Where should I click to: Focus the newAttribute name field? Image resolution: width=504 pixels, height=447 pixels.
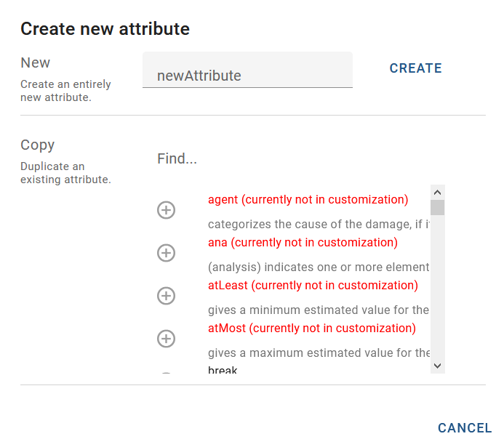(247, 75)
